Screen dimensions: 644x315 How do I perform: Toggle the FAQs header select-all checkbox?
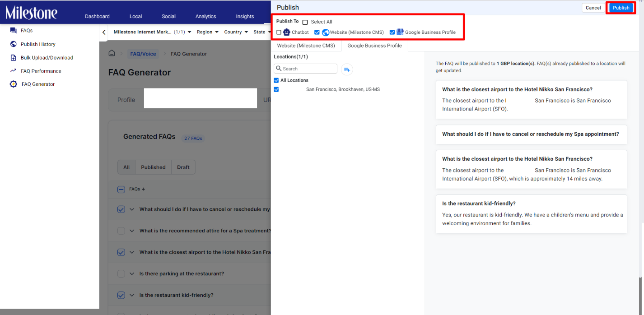coord(121,190)
